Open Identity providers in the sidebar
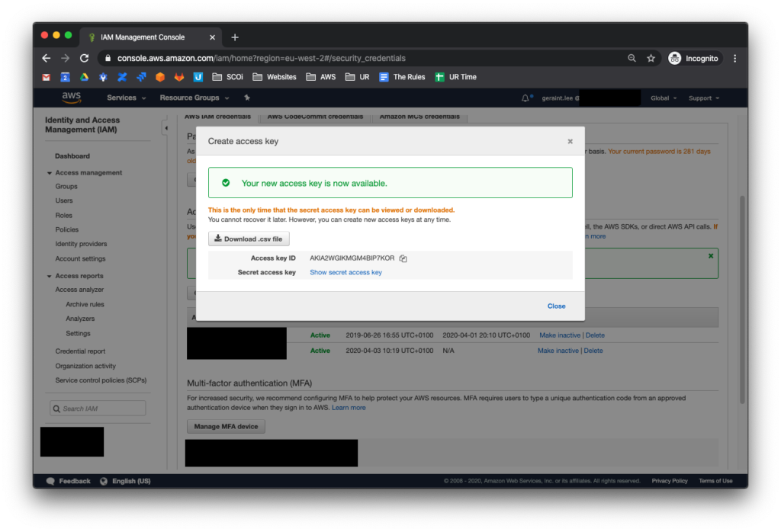The width and height of the screenshot is (781, 532). pyautogui.click(x=81, y=245)
